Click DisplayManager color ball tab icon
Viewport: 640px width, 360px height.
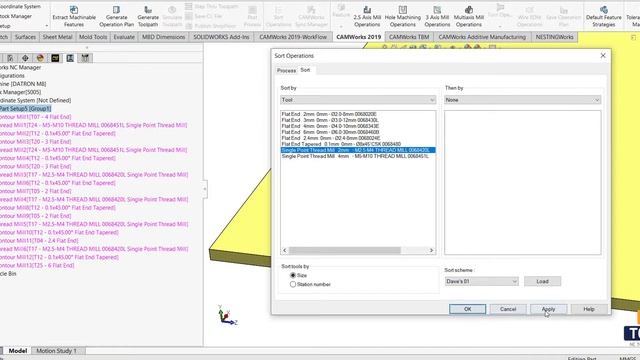(x=40, y=58)
